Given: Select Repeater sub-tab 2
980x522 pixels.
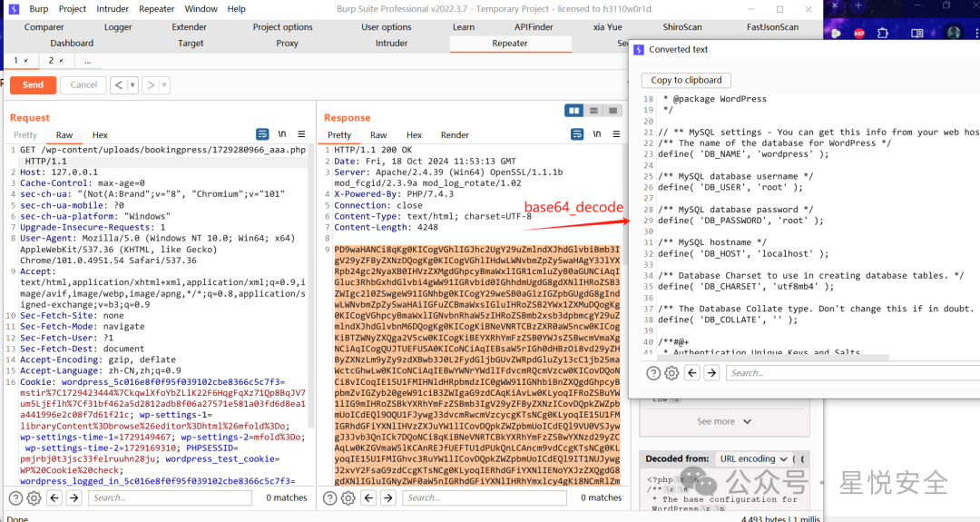Looking at the screenshot, I should pos(55,61).
